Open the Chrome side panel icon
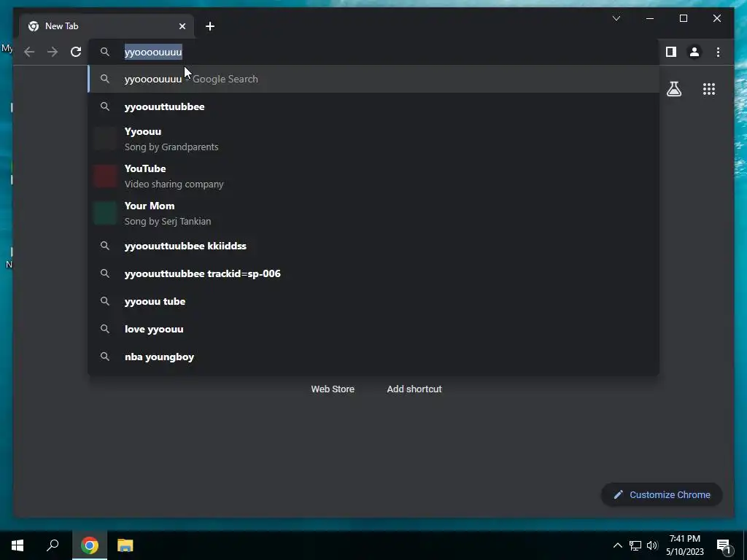Screen dimensions: 747x560 tap(671, 52)
